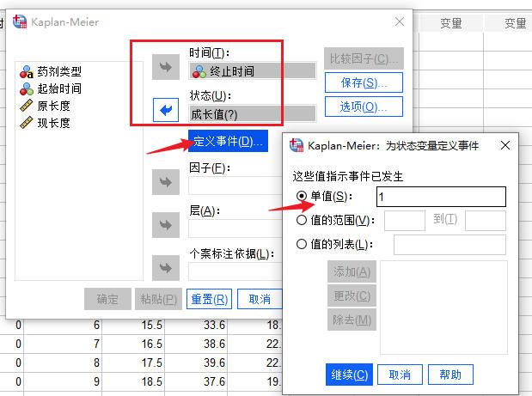Click the 添加(A) button
The width and height of the screenshot is (532, 396).
tap(352, 271)
